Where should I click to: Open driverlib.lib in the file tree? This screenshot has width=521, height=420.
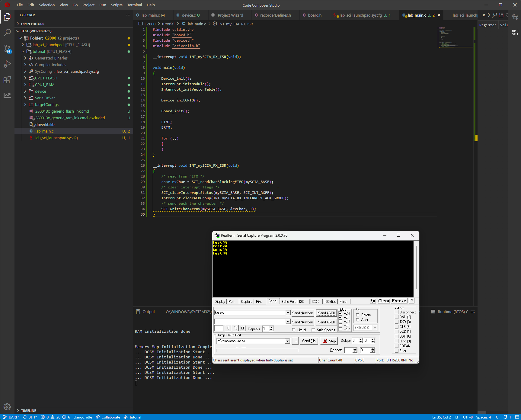point(45,125)
